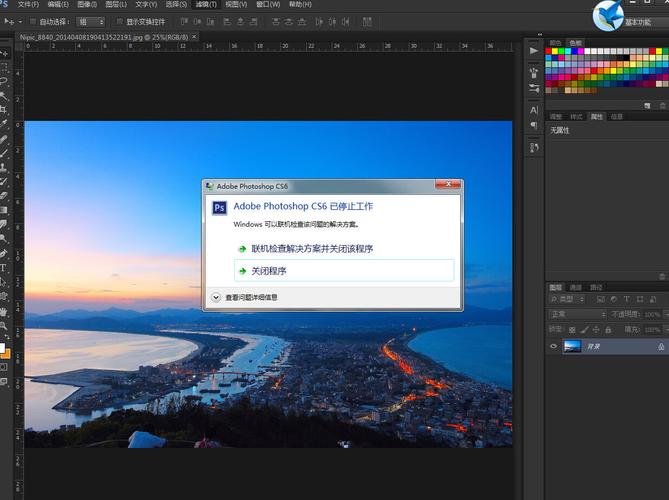Close the Photoshop crash dialog
Viewport: 669px width, 500px height.
pyautogui.click(x=448, y=184)
